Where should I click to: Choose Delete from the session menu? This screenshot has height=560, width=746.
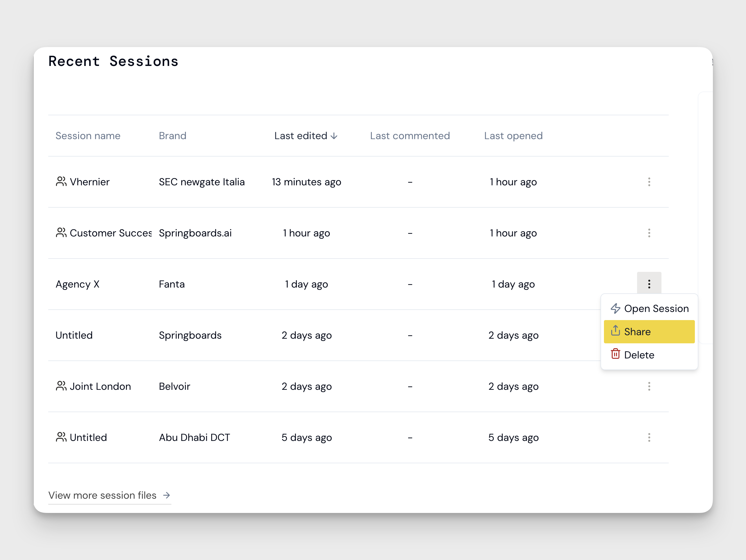tap(639, 355)
